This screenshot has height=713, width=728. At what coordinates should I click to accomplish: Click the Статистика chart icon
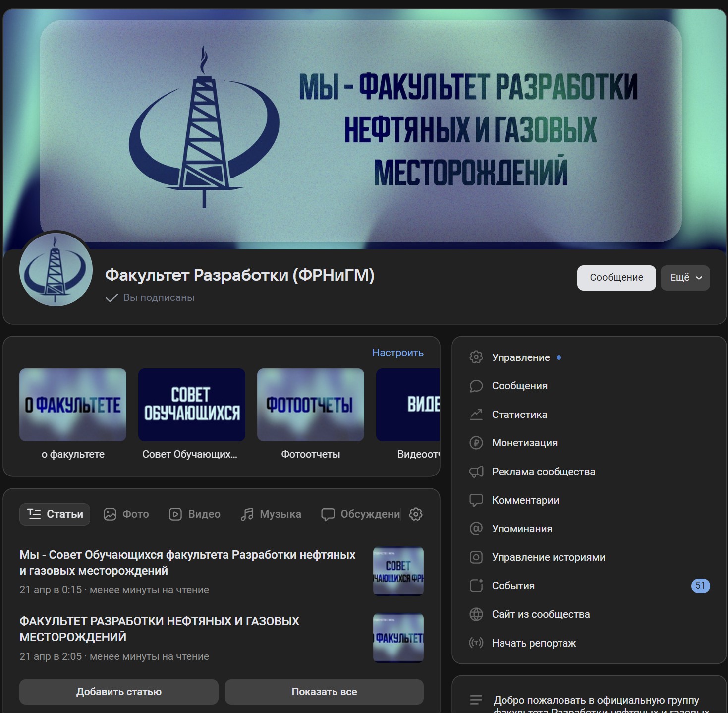coord(476,415)
